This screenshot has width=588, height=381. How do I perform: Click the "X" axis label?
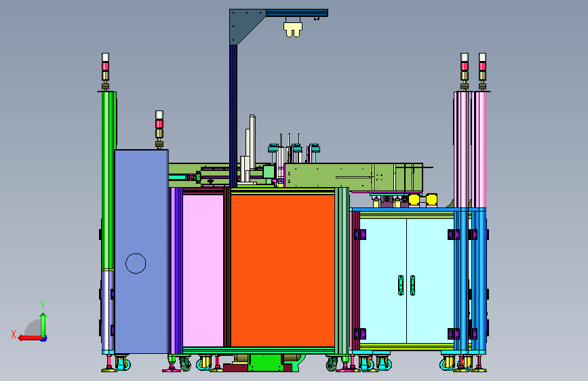tap(14, 334)
